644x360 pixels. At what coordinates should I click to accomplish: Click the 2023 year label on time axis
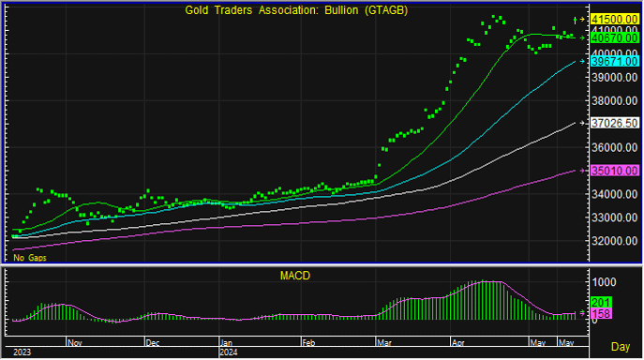22,352
